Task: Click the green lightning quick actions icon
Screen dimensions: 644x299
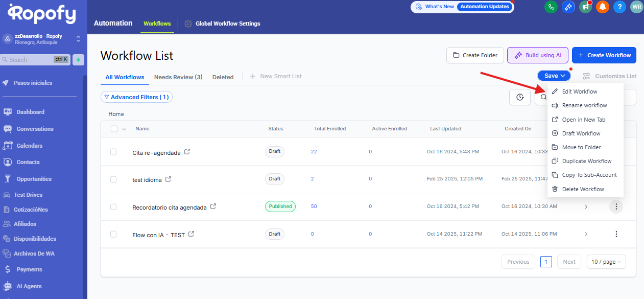Action: pos(78,60)
